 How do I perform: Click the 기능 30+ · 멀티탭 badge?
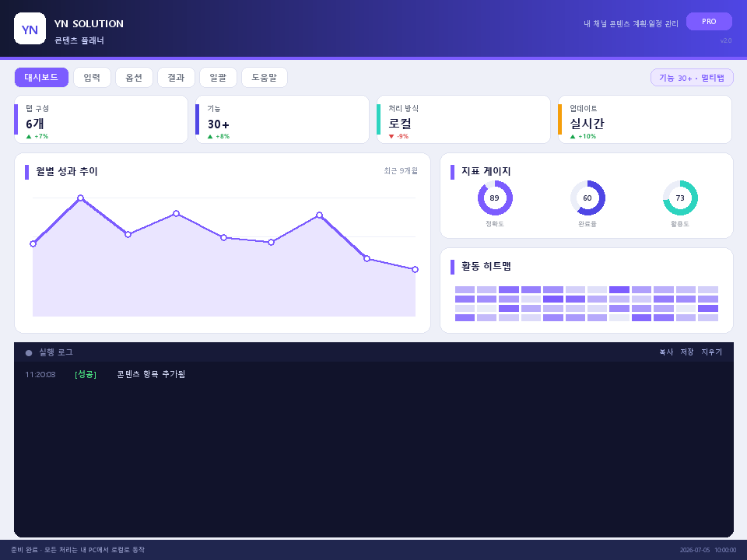(x=692, y=78)
